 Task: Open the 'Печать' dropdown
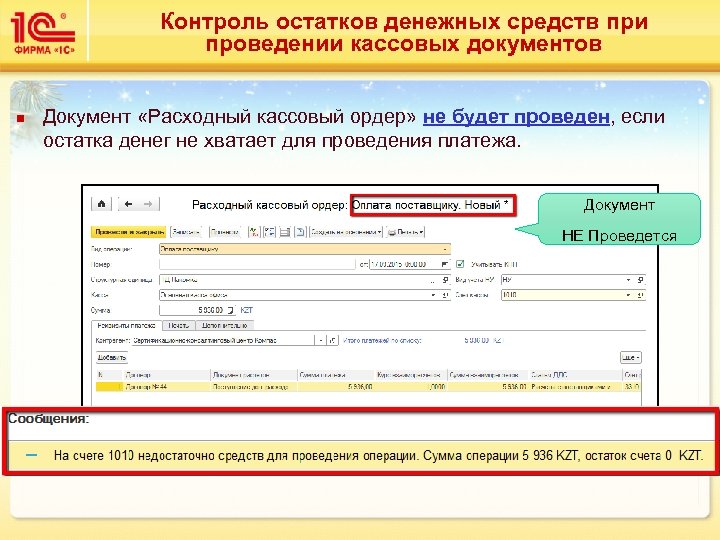point(405,232)
